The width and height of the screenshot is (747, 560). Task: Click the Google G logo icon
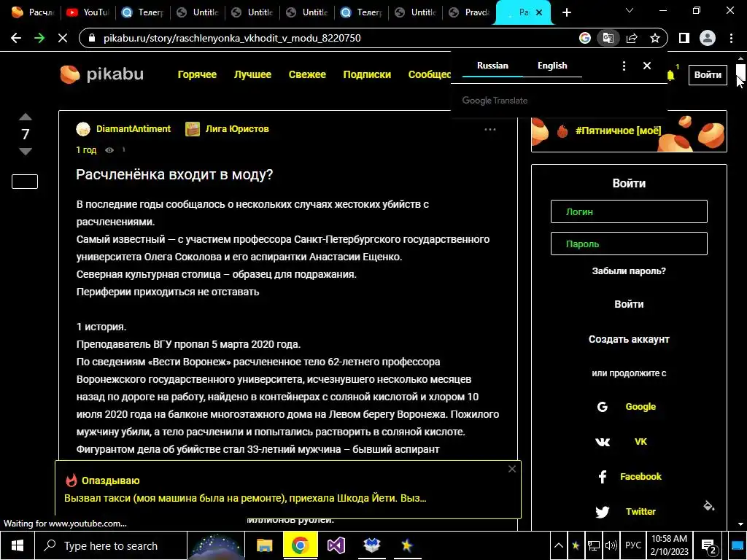[602, 407]
